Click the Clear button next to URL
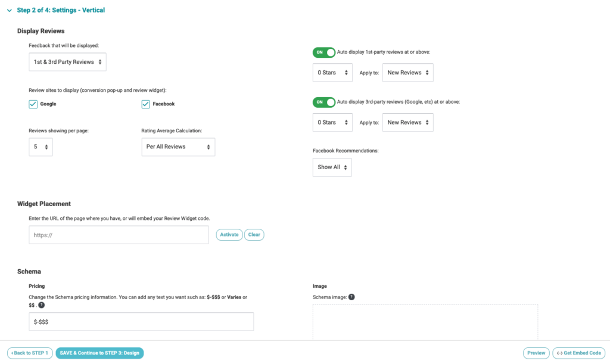This screenshot has width=610, height=364. (x=254, y=235)
